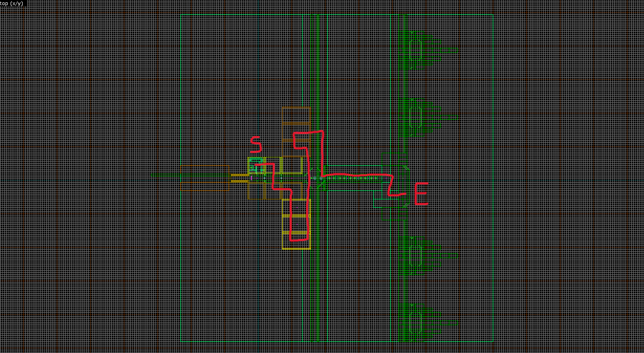Select the last circle entity in the corridor row
The height and width of the screenshot is (353, 644).
tap(376, 178)
